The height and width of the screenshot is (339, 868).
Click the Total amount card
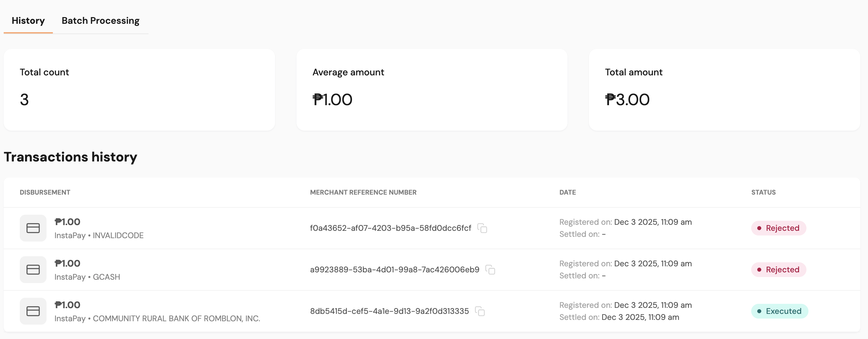click(724, 90)
